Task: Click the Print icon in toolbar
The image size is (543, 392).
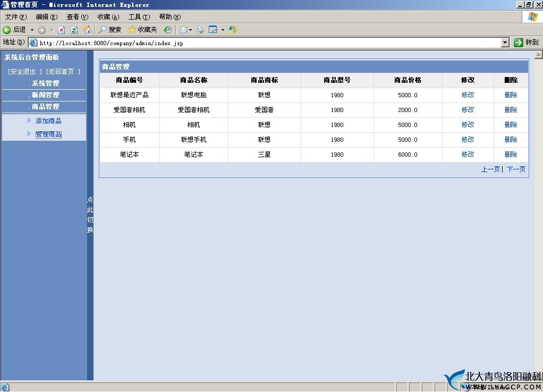Action: click(200, 30)
